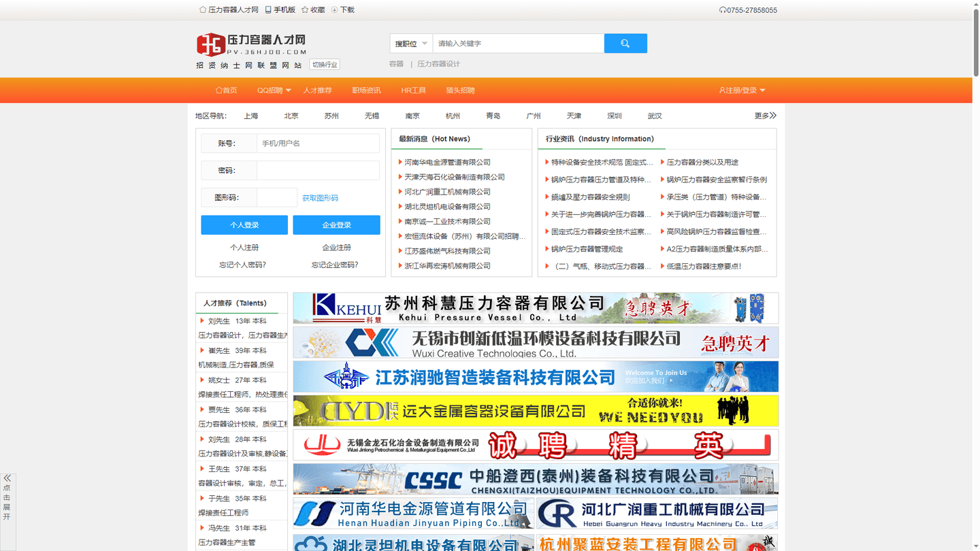The height and width of the screenshot is (551, 980).
Task: Click the 密码 password input field
Action: pyautogui.click(x=318, y=171)
